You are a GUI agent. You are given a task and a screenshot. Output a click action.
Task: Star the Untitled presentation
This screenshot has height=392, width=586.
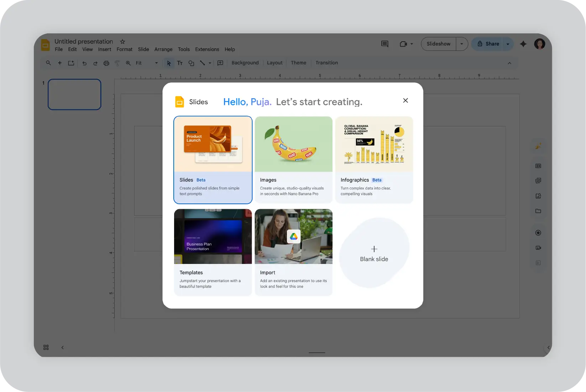coord(122,42)
